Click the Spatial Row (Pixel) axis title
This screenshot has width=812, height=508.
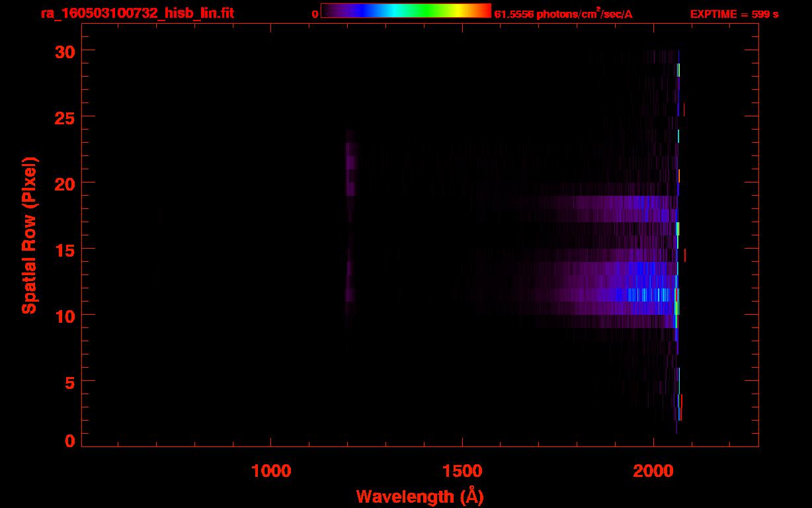[29, 235]
